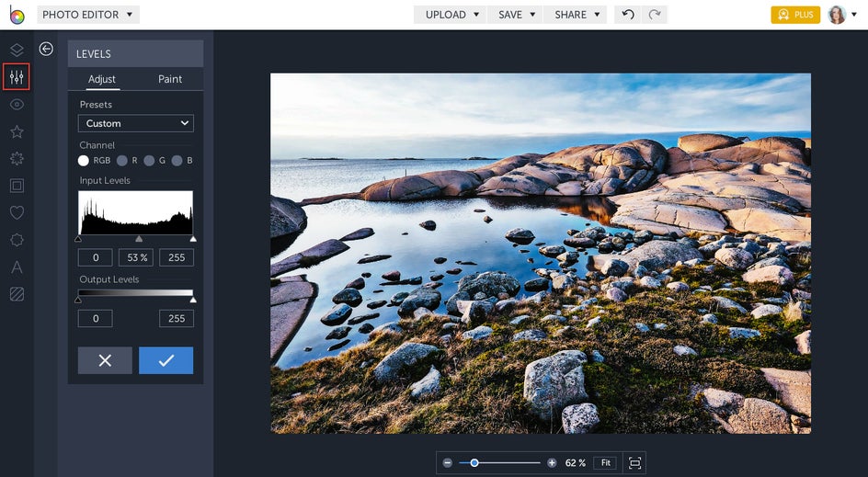The height and width of the screenshot is (477, 868).
Task: Open the Textures hatched square icon
Action: coord(17,294)
